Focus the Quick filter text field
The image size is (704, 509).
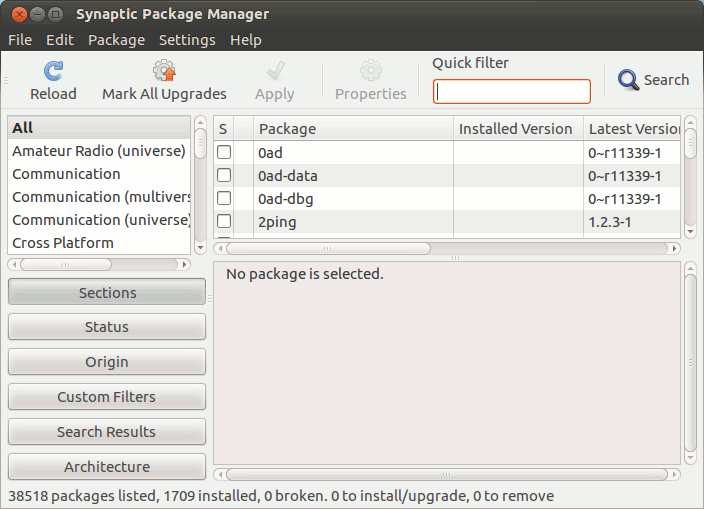(511, 92)
